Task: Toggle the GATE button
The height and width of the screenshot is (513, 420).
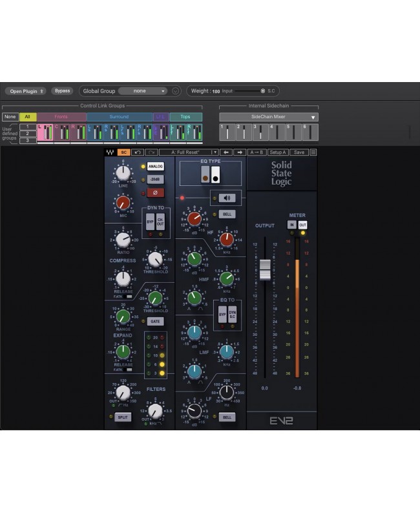Action: (x=155, y=322)
